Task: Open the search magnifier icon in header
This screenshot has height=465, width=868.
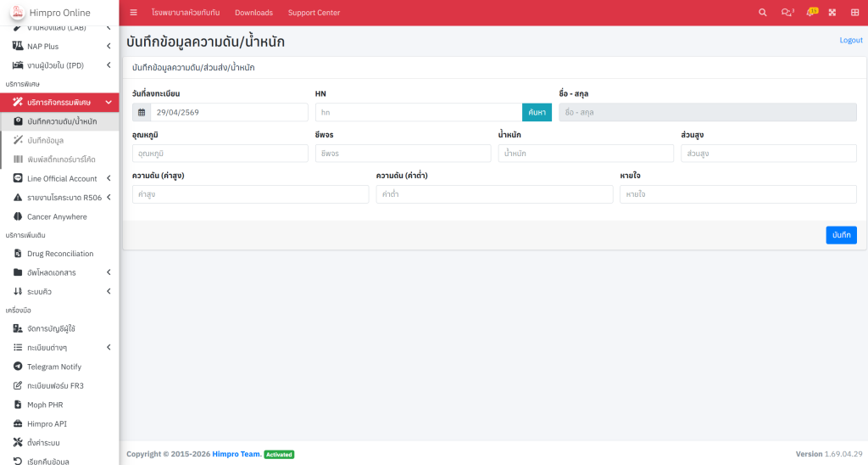Action: coord(763,13)
